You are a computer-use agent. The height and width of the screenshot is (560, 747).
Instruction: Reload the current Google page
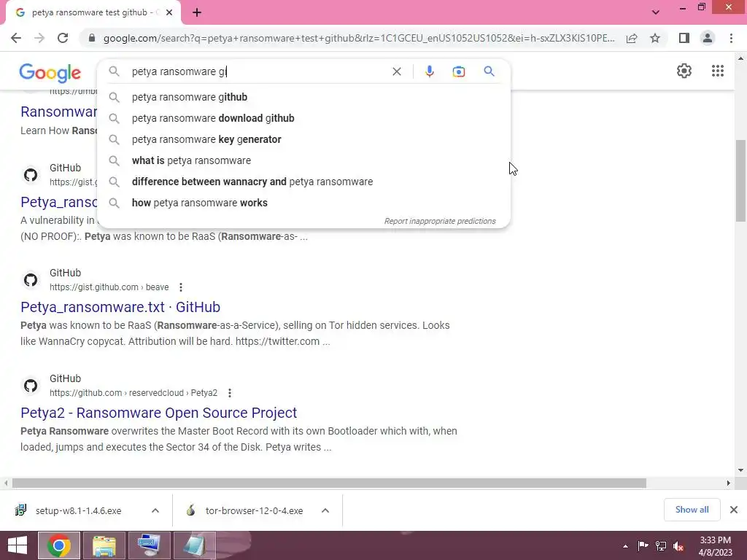63,38
